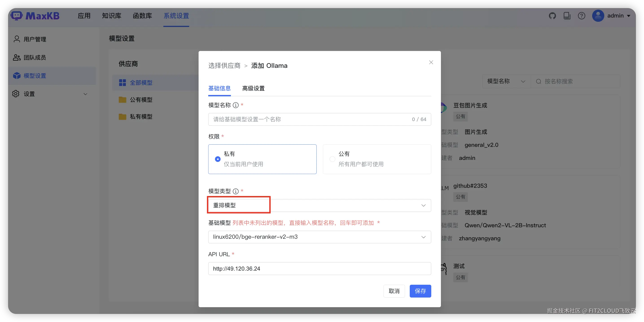Expand the 设置 sidebar section chevron
This screenshot has width=644, height=322.
tap(85, 94)
